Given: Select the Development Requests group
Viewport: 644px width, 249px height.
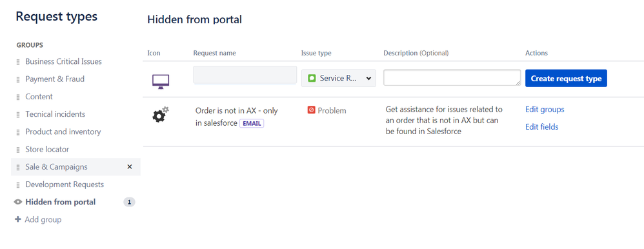Looking at the screenshot, I should coord(65,184).
